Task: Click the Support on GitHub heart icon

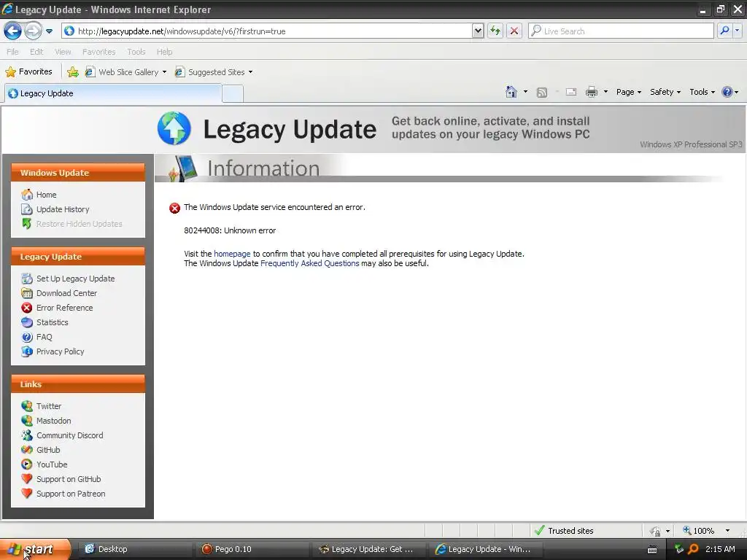Action: 27,479
